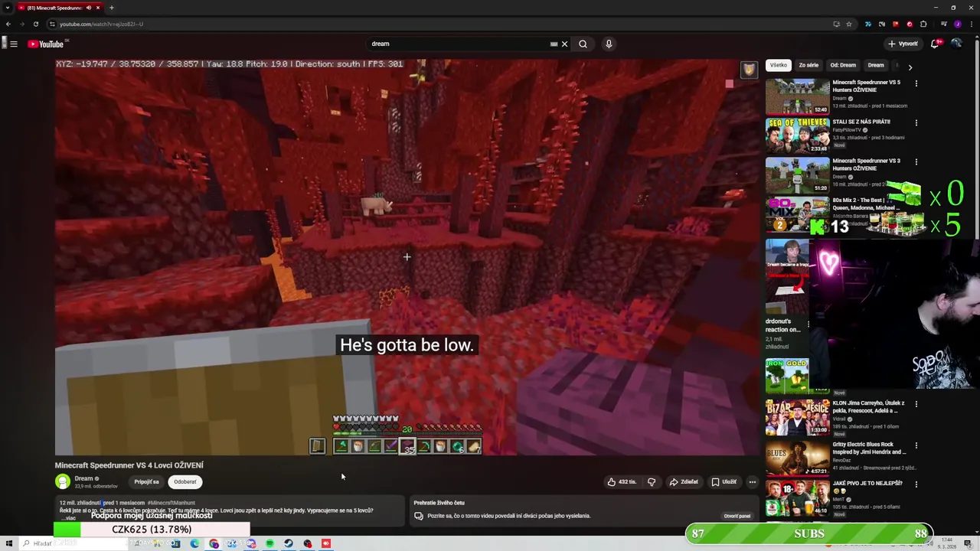The image size is (980, 551).
Task: Click the install app icon in address bar
Action: point(836,24)
